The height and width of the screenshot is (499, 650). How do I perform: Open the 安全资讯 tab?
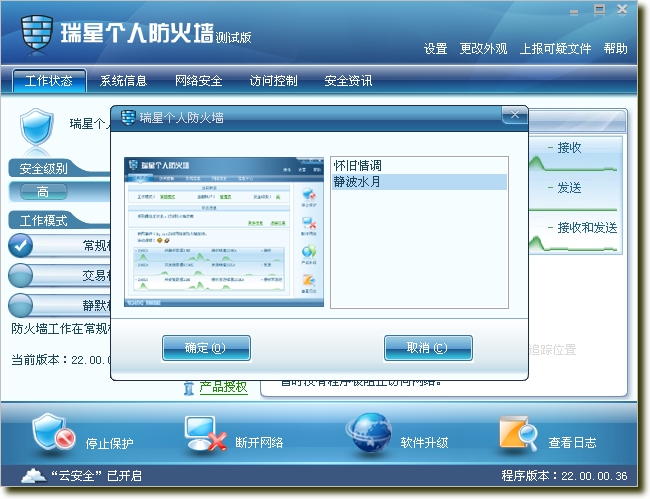(x=348, y=80)
